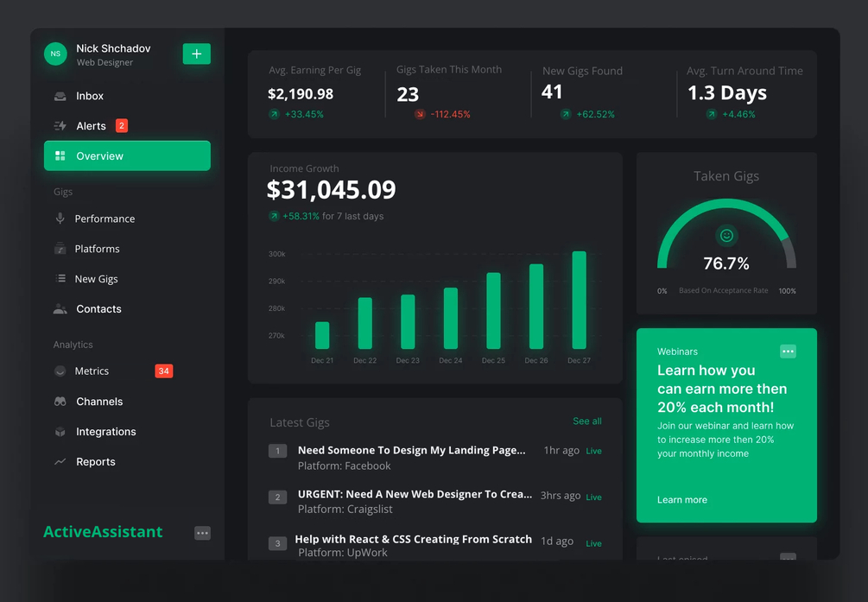Open URGENT Need A New Web Designer gig

[x=415, y=494]
